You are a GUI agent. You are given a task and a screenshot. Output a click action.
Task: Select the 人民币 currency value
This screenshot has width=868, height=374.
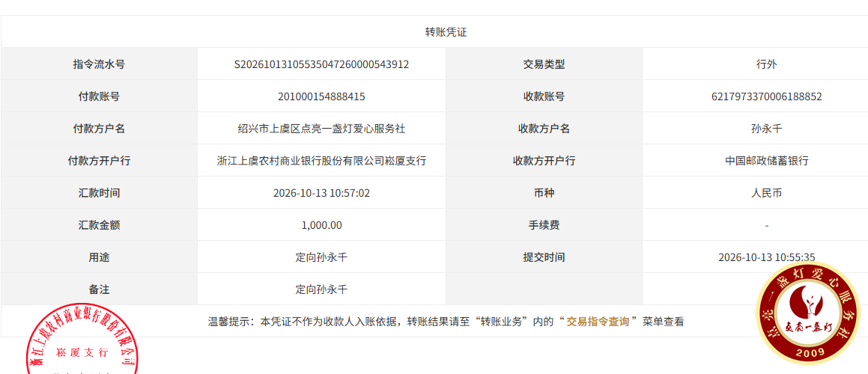[x=767, y=192]
